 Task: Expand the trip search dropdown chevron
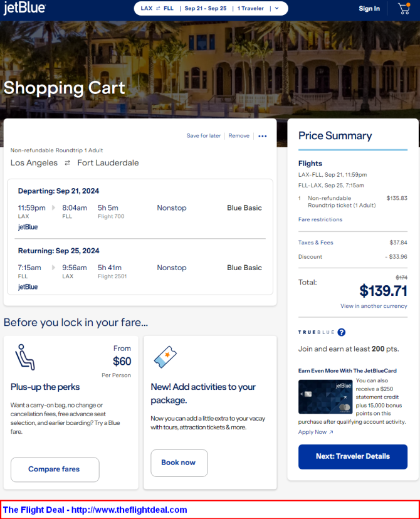tap(277, 9)
